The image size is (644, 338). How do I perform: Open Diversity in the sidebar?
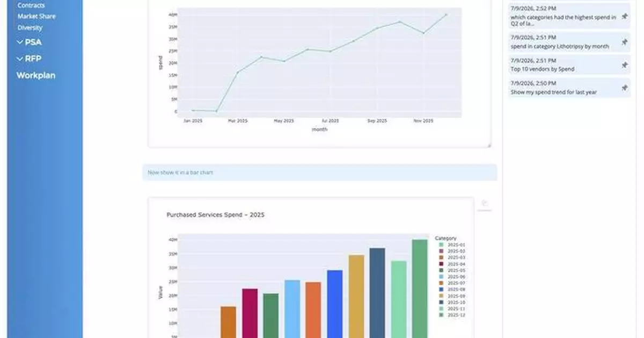click(x=30, y=27)
